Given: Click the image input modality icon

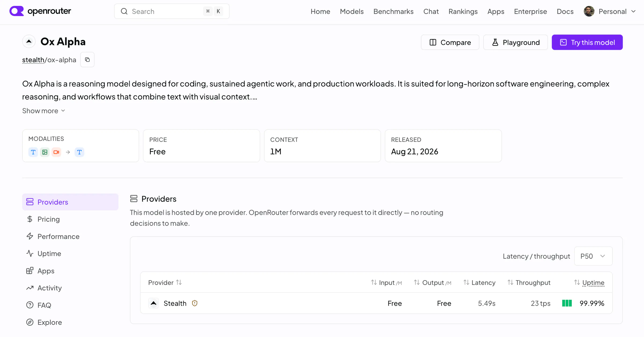Looking at the screenshot, I should click(x=45, y=152).
